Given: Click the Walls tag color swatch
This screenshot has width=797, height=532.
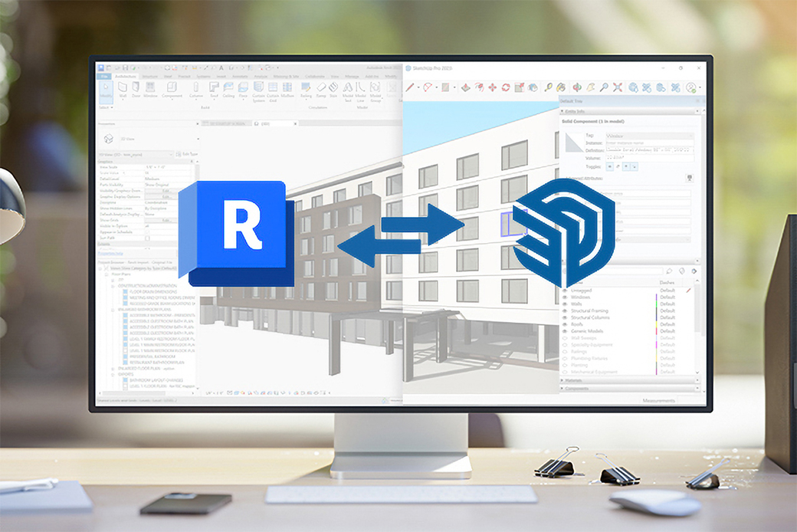Looking at the screenshot, I should click(x=656, y=304).
